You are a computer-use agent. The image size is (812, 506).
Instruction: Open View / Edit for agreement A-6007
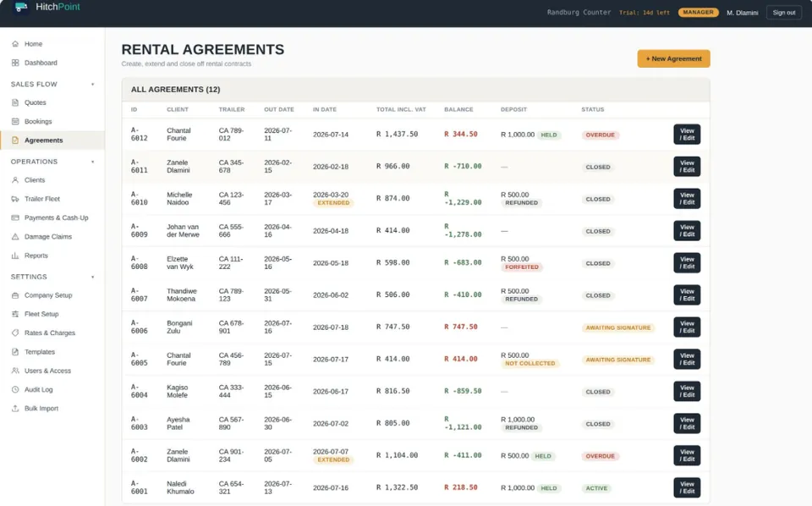[687, 294]
